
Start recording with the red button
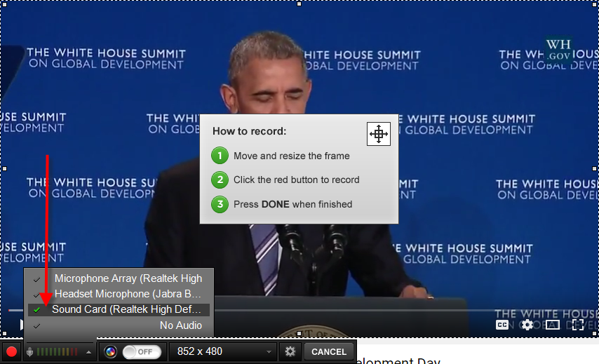pyautogui.click(x=11, y=351)
